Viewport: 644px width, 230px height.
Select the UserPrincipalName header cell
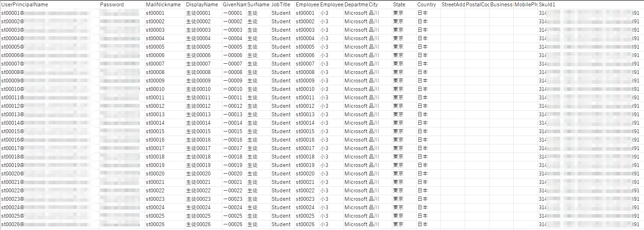(50, 5)
